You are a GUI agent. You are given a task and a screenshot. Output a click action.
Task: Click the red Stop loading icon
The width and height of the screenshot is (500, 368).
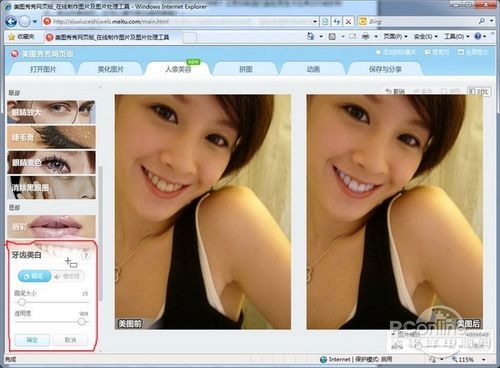pyautogui.click(x=348, y=22)
